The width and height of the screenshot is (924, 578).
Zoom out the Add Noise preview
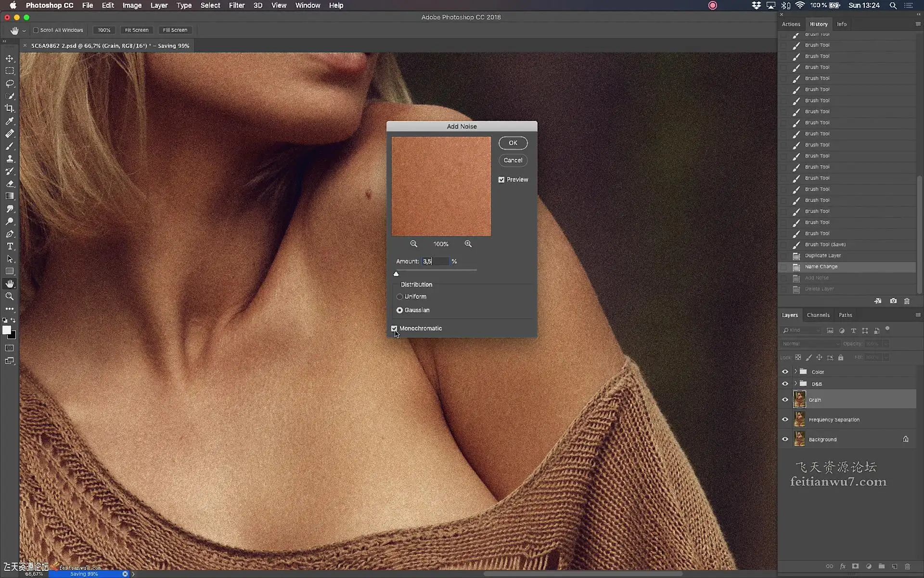click(413, 244)
